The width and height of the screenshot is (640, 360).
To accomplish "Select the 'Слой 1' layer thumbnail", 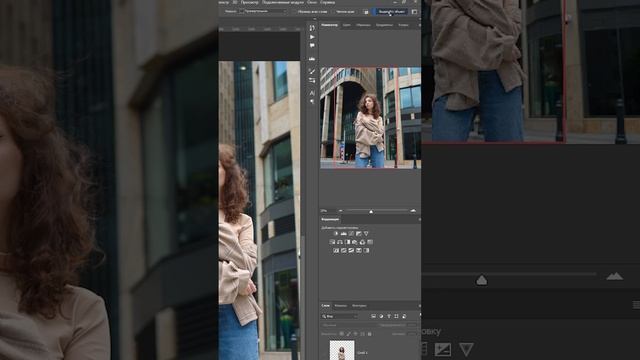I will [x=342, y=351].
